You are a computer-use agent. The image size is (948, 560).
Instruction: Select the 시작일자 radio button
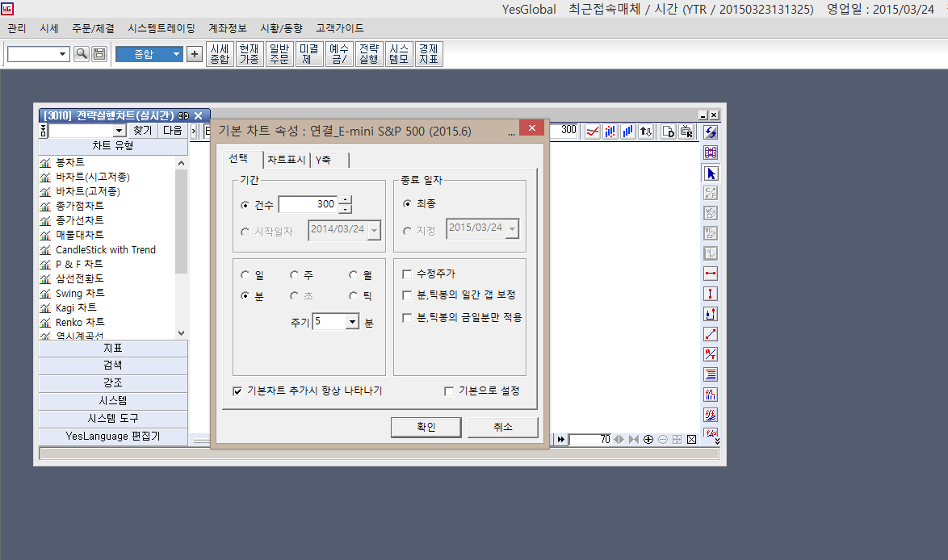point(245,232)
